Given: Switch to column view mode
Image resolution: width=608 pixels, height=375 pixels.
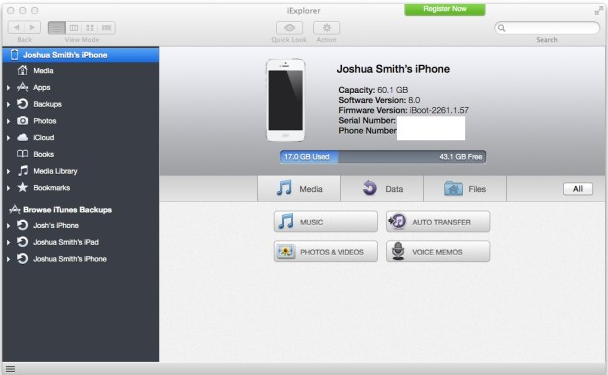Looking at the screenshot, I should (74, 28).
